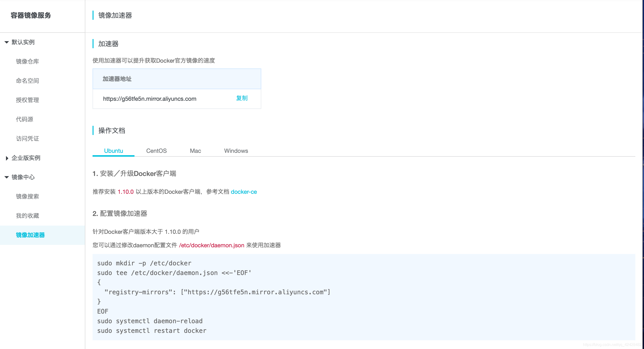Select 代码源 sidebar entry
The width and height of the screenshot is (644, 349).
coord(25,119)
